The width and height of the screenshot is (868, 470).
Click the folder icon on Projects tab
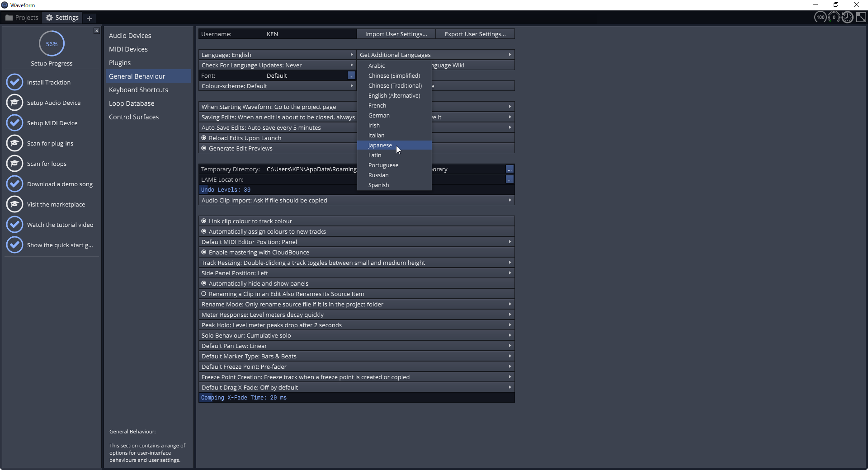click(x=9, y=18)
